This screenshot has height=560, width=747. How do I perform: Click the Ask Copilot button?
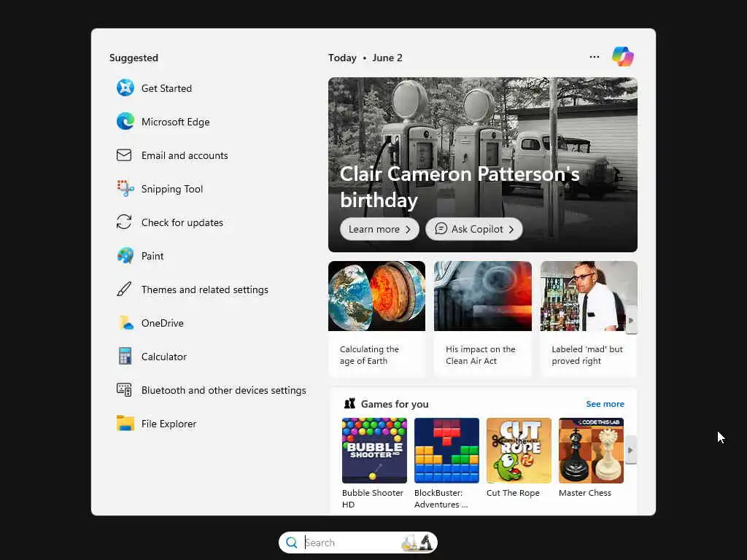point(473,229)
